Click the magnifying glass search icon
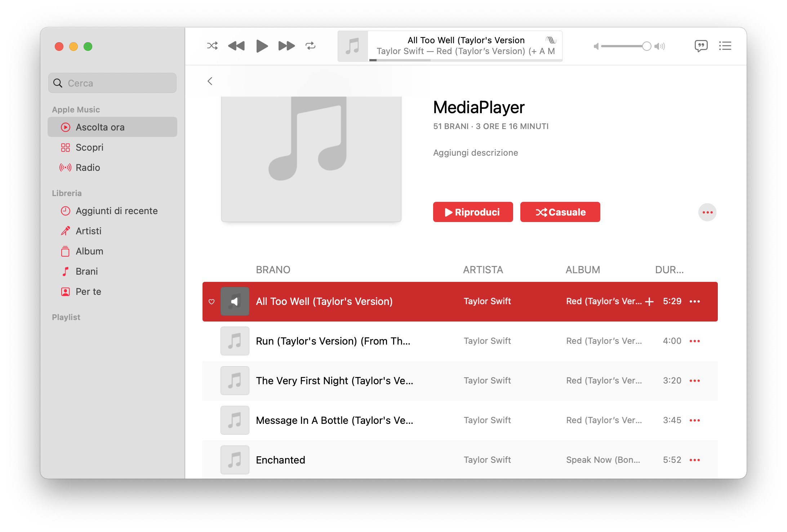The height and width of the screenshot is (532, 787). [x=58, y=83]
